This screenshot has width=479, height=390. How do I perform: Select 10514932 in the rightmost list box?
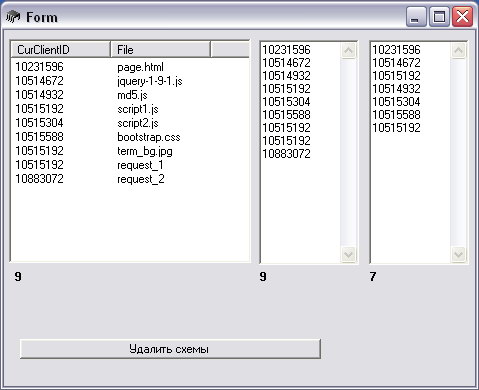coord(396,89)
